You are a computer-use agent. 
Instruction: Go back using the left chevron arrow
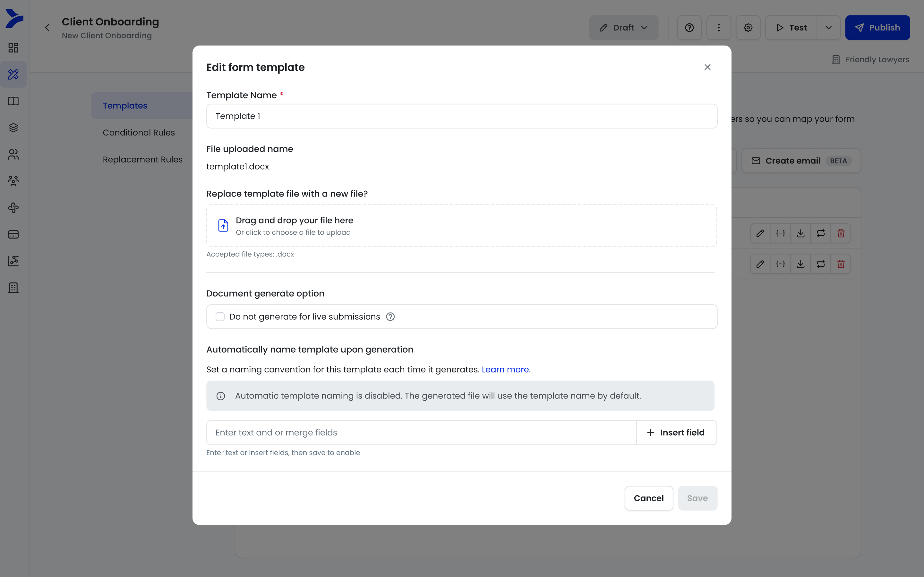[47, 28]
